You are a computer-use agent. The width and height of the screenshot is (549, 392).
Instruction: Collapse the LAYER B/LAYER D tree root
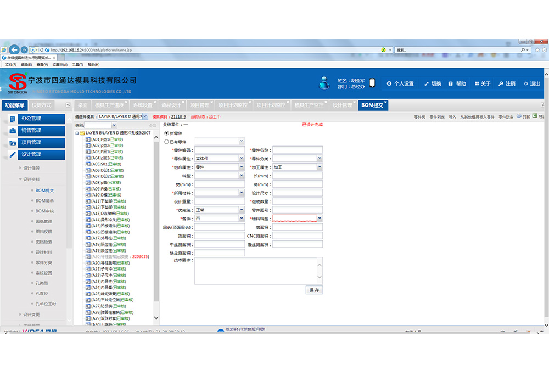click(x=77, y=133)
